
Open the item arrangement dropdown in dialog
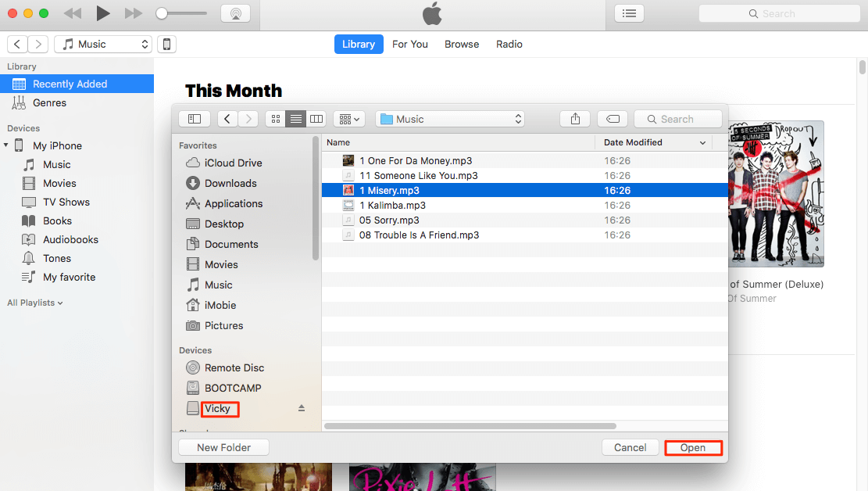click(348, 118)
